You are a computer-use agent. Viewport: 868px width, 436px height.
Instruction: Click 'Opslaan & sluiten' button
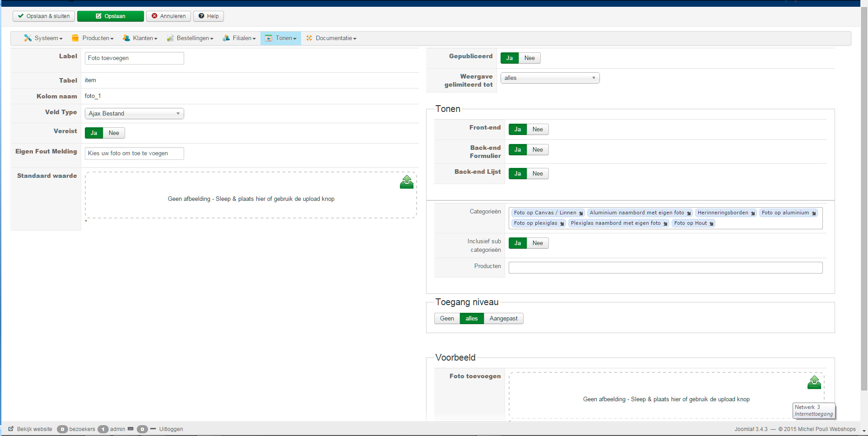(x=44, y=16)
